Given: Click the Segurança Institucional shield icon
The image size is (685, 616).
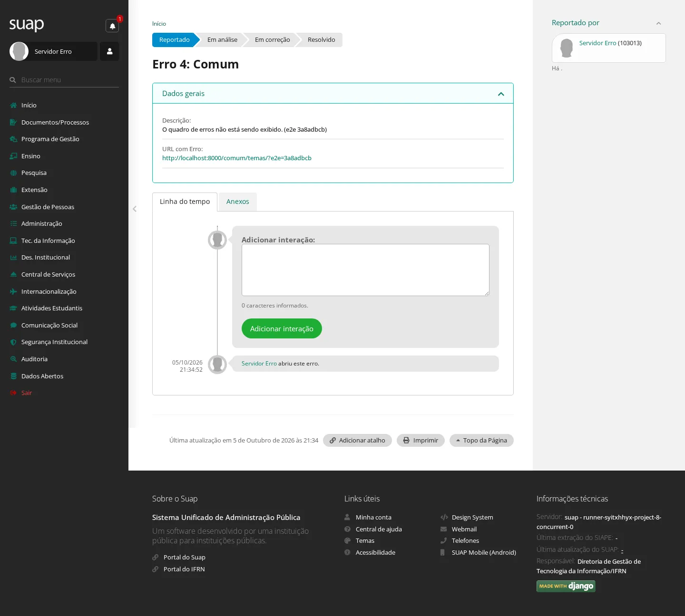Looking at the screenshot, I should (x=13, y=342).
